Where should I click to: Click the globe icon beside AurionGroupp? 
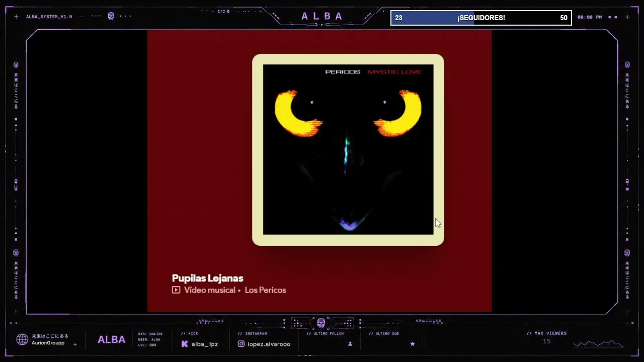tap(22, 339)
